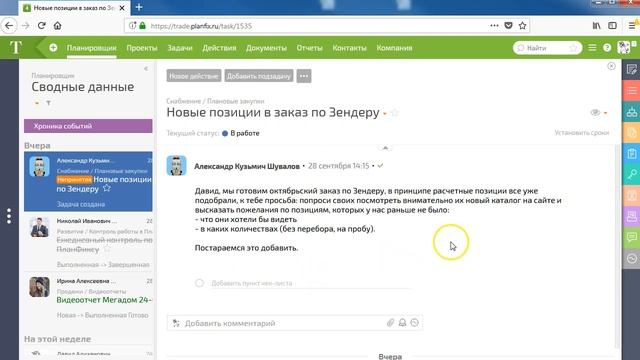Screen dimensions: 640x360
Task: Click the green plus add icon in header
Action: click(x=53, y=48)
